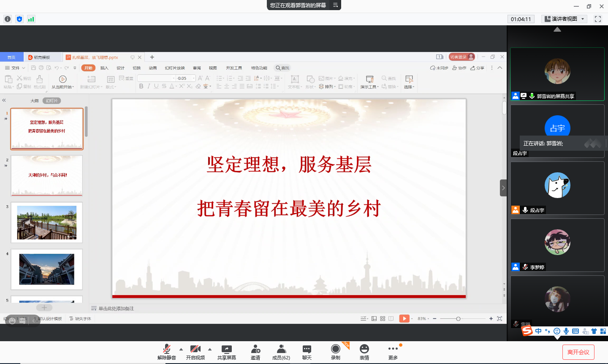Open 首页 tab in WPS
Viewport: 608px width, 364px height.
click(11, 57)
